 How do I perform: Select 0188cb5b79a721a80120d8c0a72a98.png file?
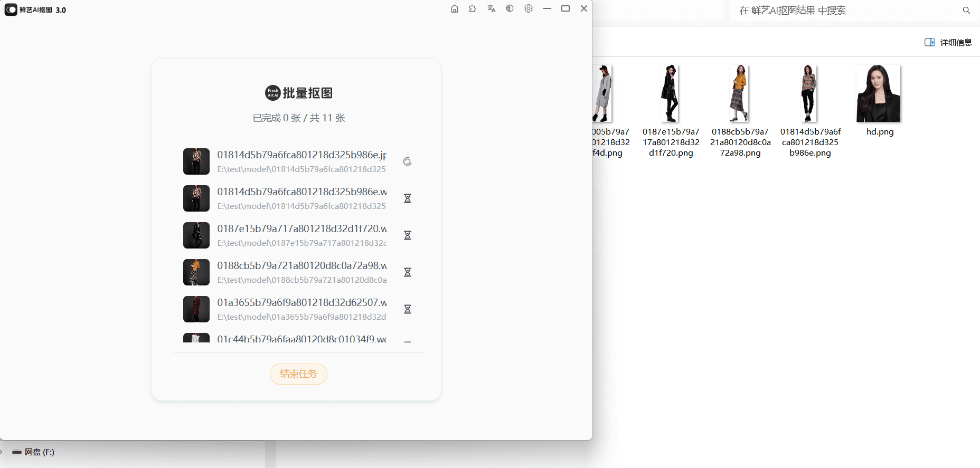click(x=740, y=111)
